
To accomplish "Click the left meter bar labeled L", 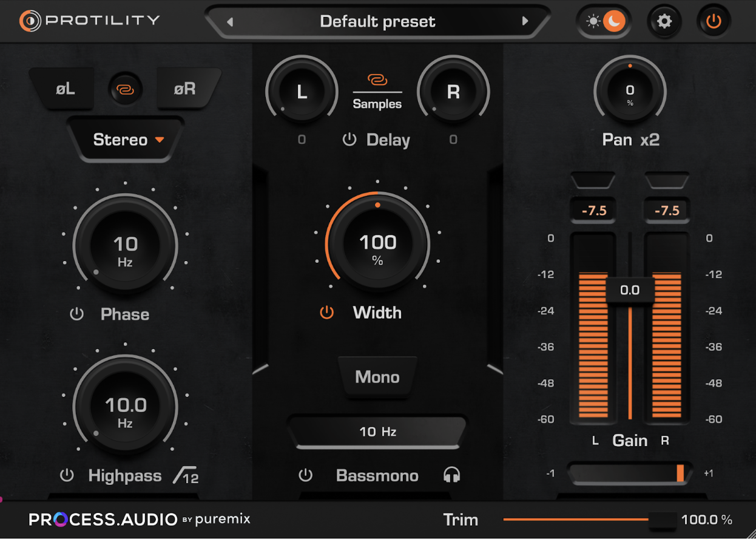I will [593, 328].
